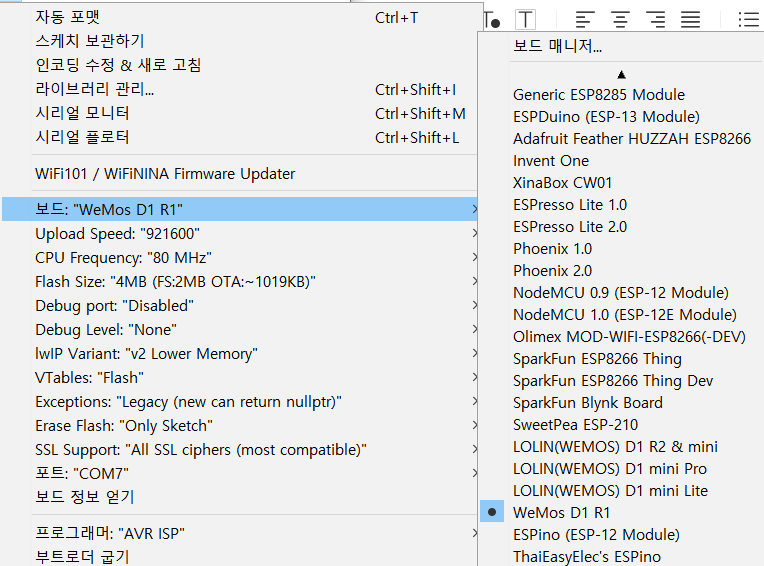Select SparkFun ESP8266 Thing Dev board

pyautogui.click(x=621, y=380)
